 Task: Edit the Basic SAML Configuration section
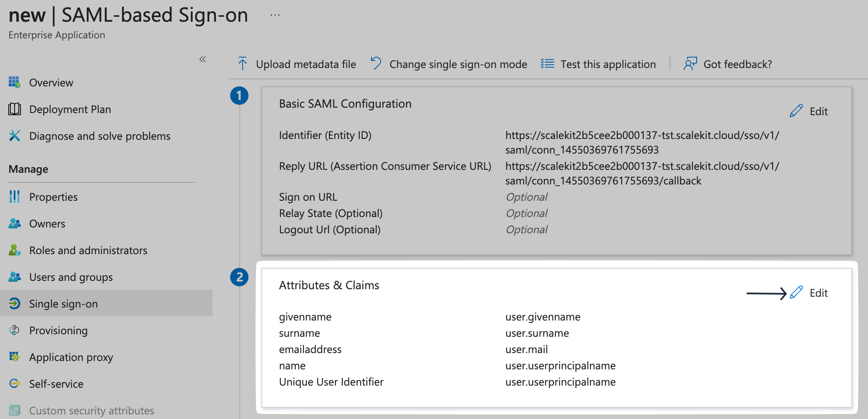(x=809, y=111)
